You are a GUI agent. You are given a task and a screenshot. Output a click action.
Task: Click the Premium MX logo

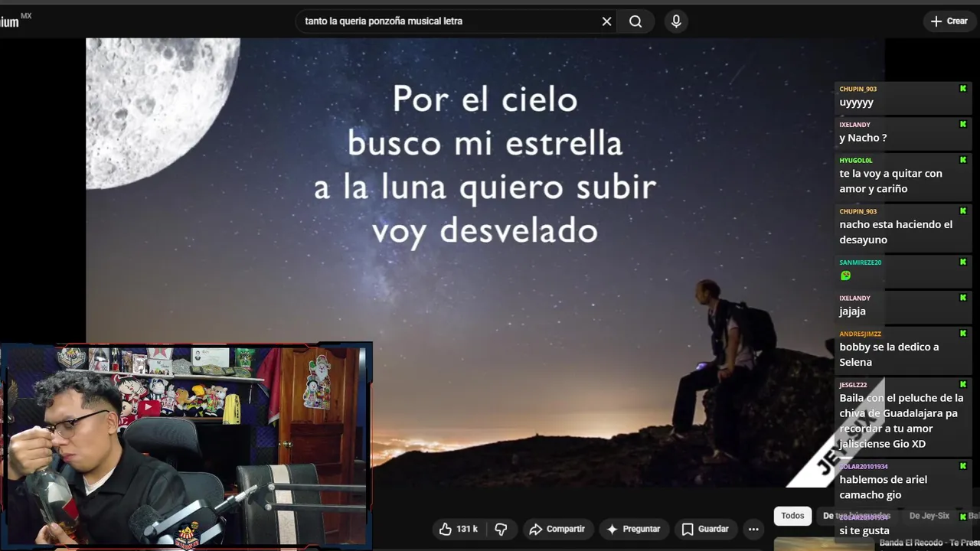(15, 21)
